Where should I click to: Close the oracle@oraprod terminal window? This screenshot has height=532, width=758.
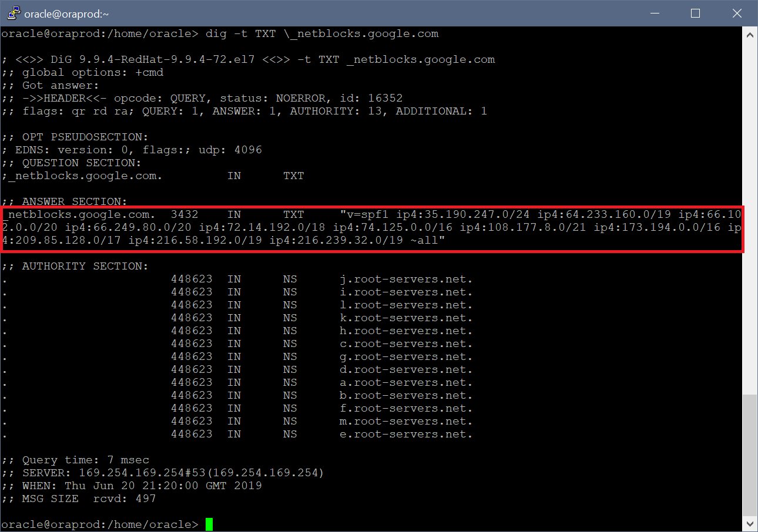tap(736, 13)
